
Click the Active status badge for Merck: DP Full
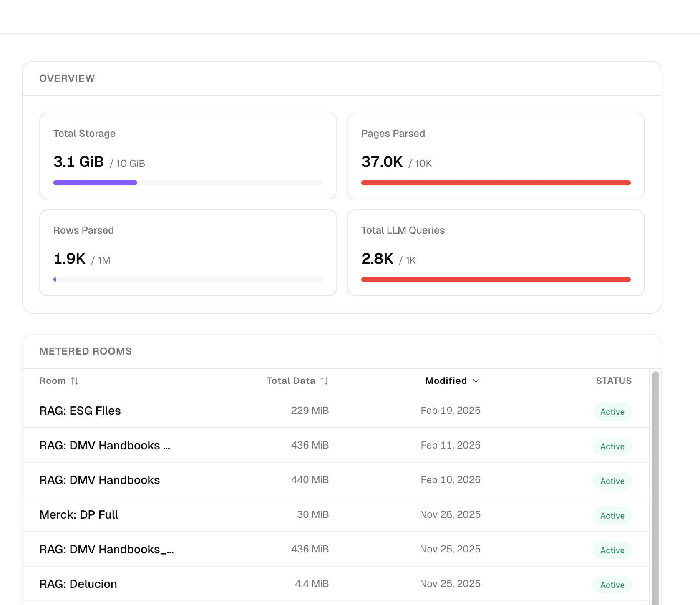pos(612,516)
